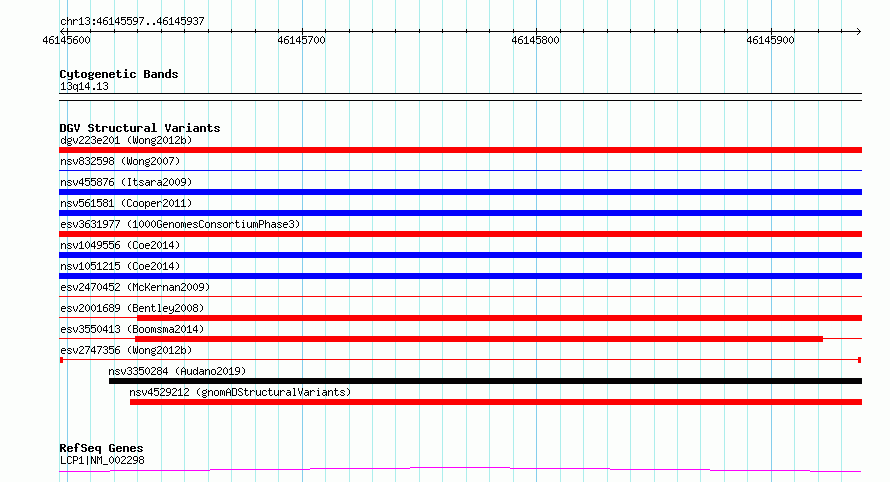This screenshot has height=482, width=890.
Task: Click the thick red bar of esv2001689
Action: (x=499, y=318)
